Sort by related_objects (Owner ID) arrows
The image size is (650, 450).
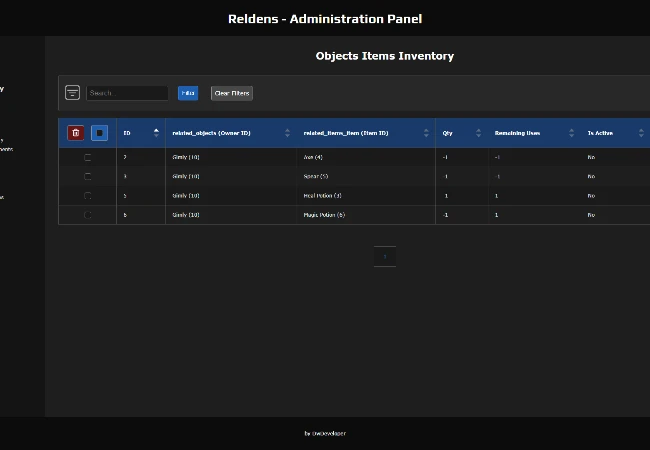point(287,133)
